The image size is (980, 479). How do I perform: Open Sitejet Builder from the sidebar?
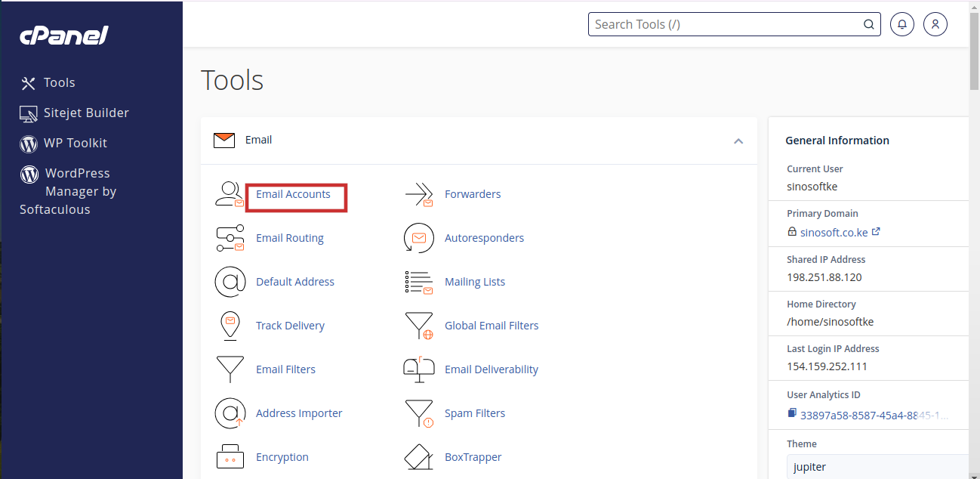point(85,113)
